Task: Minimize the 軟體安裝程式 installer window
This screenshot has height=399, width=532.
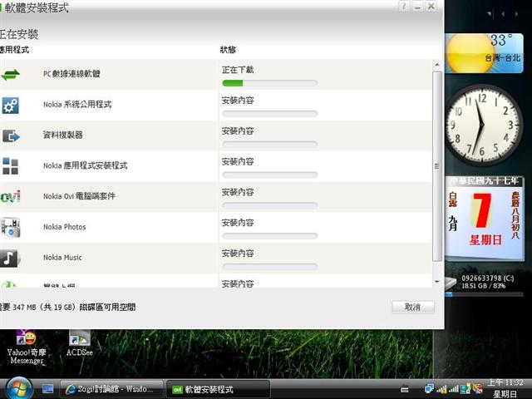Action: [x=417, y=7]
